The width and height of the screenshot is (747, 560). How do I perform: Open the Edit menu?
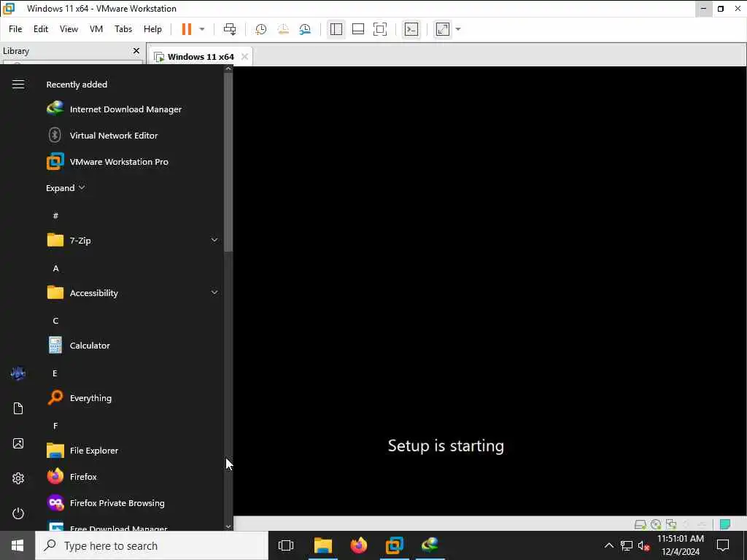click(41, 29)
